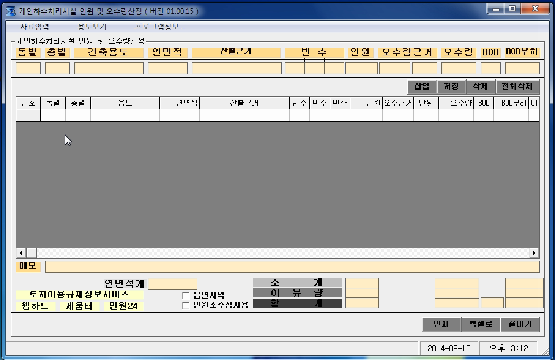Click the horizontal scrollbar left arrow
The image size is (555, 360).
[x=21, y=253]
